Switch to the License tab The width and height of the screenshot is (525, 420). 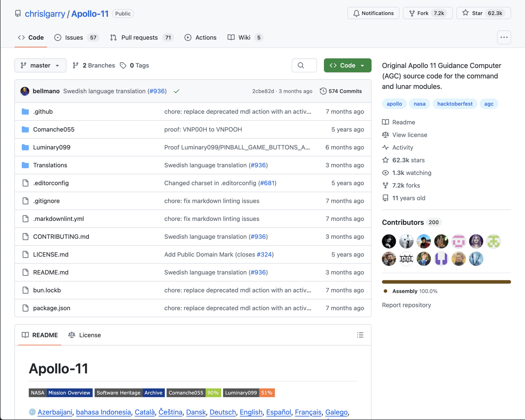85,335
